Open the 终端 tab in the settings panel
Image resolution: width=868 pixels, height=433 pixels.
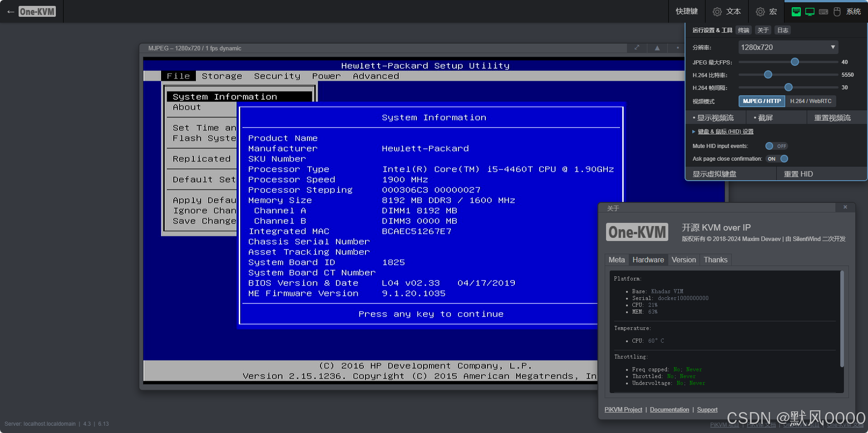(743, 30)
